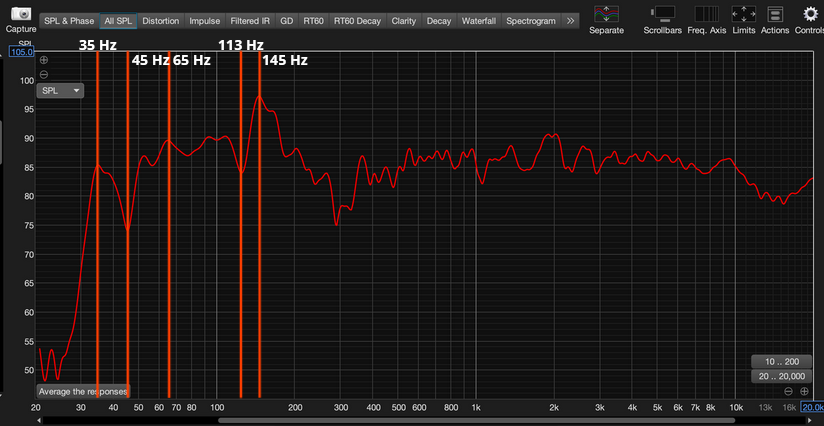The height and width of the screenshot is (426, 824).
Task: Open the graph Limits icon
Action: tap(743, 13)
